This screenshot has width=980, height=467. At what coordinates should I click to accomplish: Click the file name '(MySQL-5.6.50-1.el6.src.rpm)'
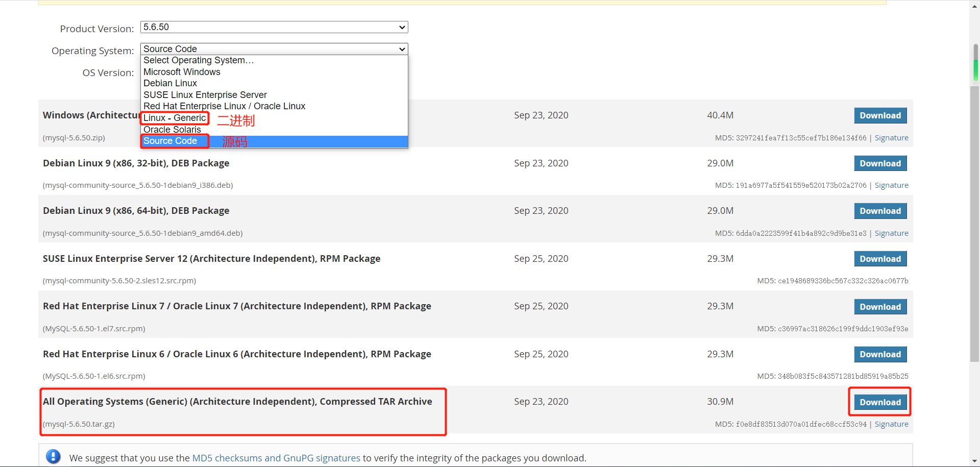(94, 376)
